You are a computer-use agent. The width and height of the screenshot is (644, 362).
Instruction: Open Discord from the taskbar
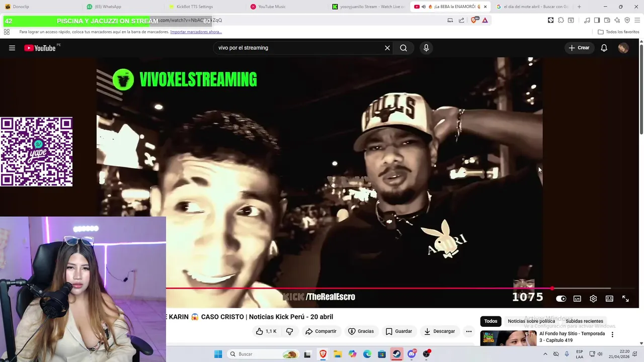(412, 354)
